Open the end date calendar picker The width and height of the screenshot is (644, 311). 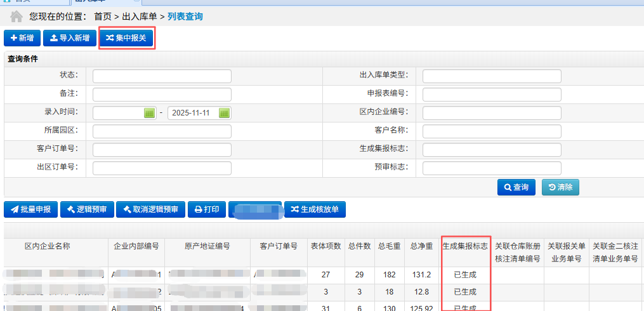tap(225, 113)
